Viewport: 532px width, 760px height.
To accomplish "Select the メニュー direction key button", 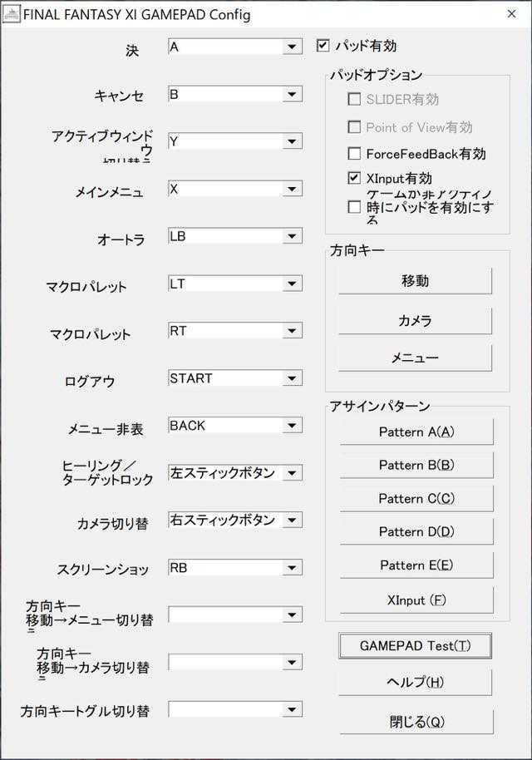I will 416,357.
